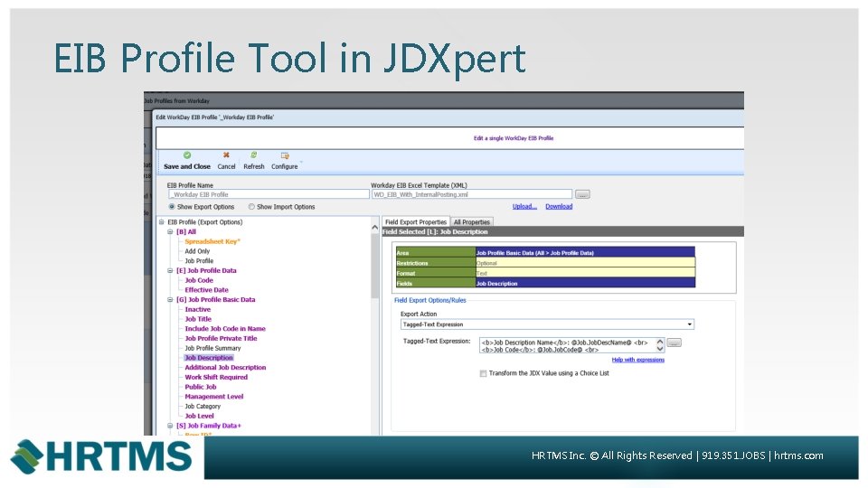Click the browse button beside the XML template field
The height and width of the screenshot is (488, 868).
[582, 194]
